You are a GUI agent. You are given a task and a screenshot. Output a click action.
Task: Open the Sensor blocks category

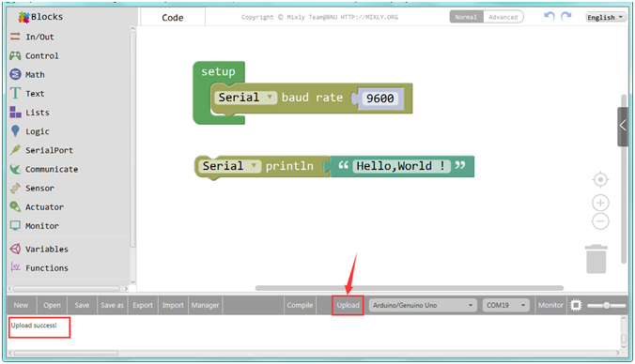click(x=32, y=188)
